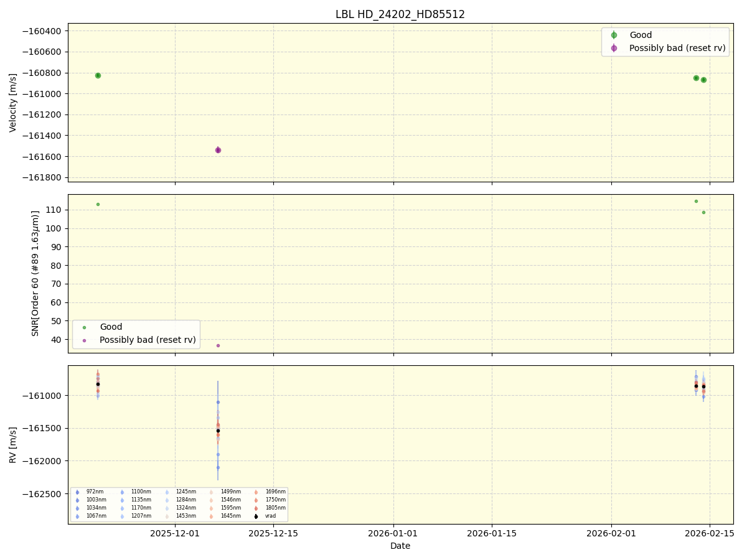
Task: Click the 2026-01-15 date tick label
Action: pyautogui.click(x=492, y=533)
